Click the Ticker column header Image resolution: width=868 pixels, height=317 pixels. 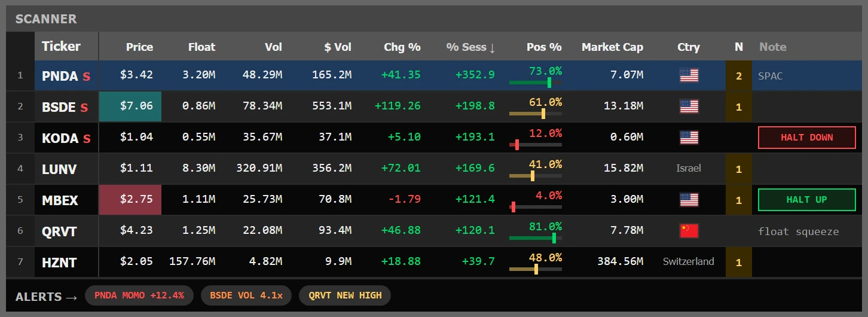pos(61,47)
